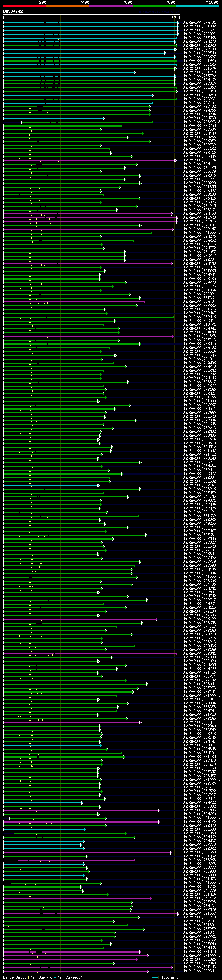Select label UniRef100_B7ZXS1
The width and height of the screenshot is (222, 980).
click(199, 535)
